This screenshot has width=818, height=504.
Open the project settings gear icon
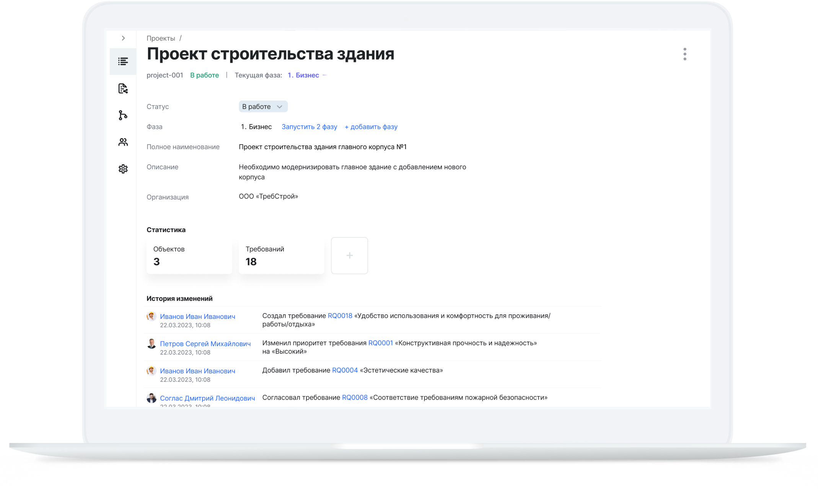tap(123, 169)
